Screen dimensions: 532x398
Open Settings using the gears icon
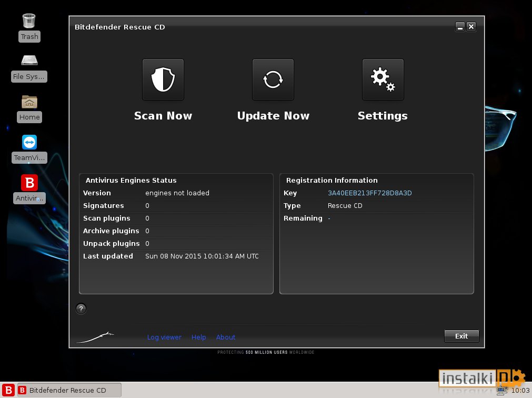[383, 79]
